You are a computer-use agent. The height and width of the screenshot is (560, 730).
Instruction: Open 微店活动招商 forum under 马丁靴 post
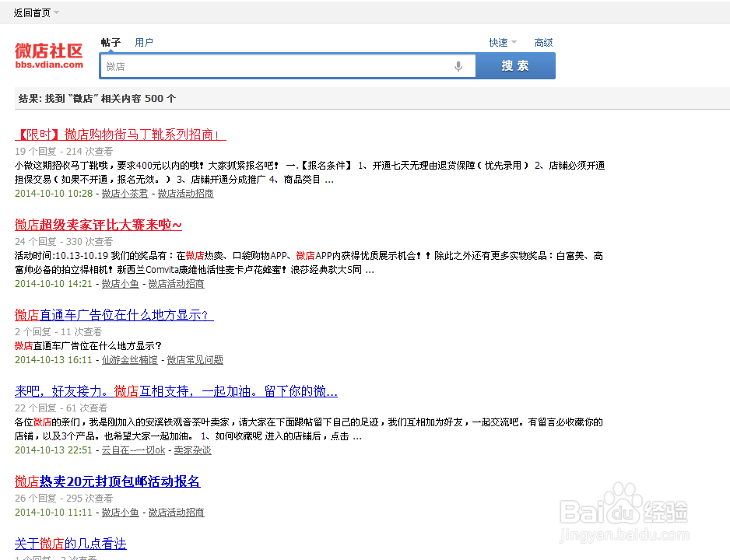(x=185, y=194)
